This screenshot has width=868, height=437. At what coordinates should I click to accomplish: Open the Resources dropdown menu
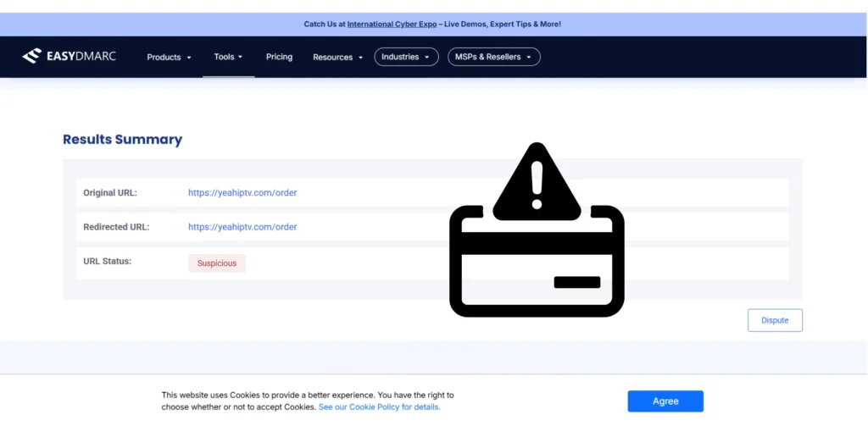click(337, 57)
